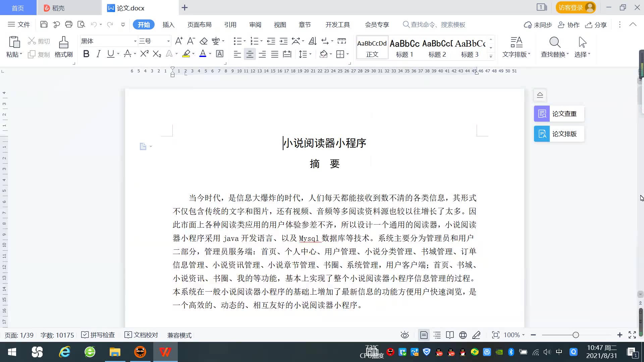Select center text alignment icon
The height and width of the screenshot is (362, 644).
coord(250,54)
